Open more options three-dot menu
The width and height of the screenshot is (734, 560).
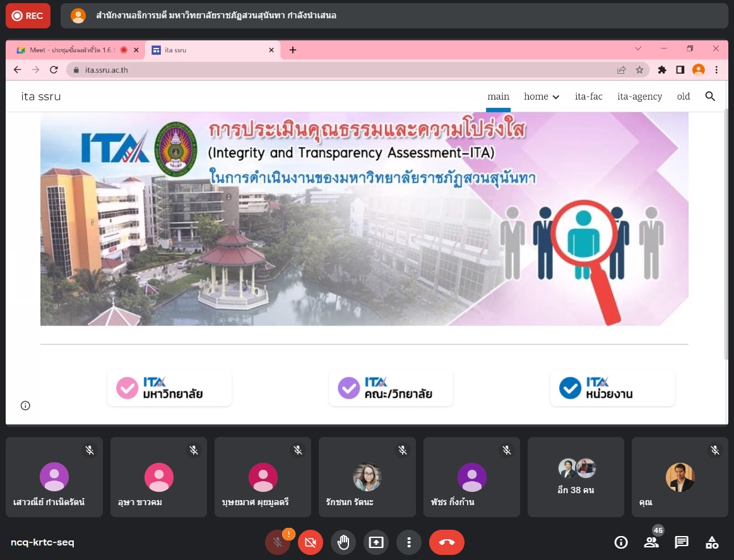pyautogui.click(x=409, y=542)
